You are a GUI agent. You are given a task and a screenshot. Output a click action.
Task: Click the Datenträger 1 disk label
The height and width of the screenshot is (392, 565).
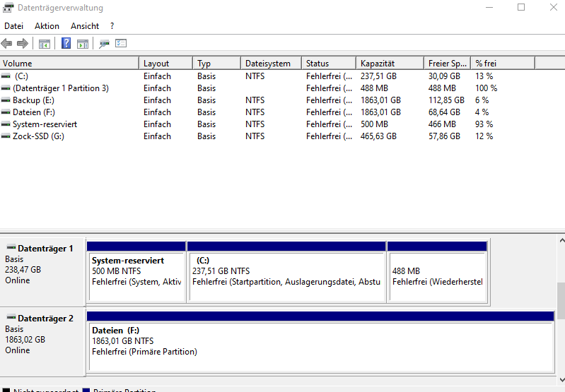[x=45, y=249]
